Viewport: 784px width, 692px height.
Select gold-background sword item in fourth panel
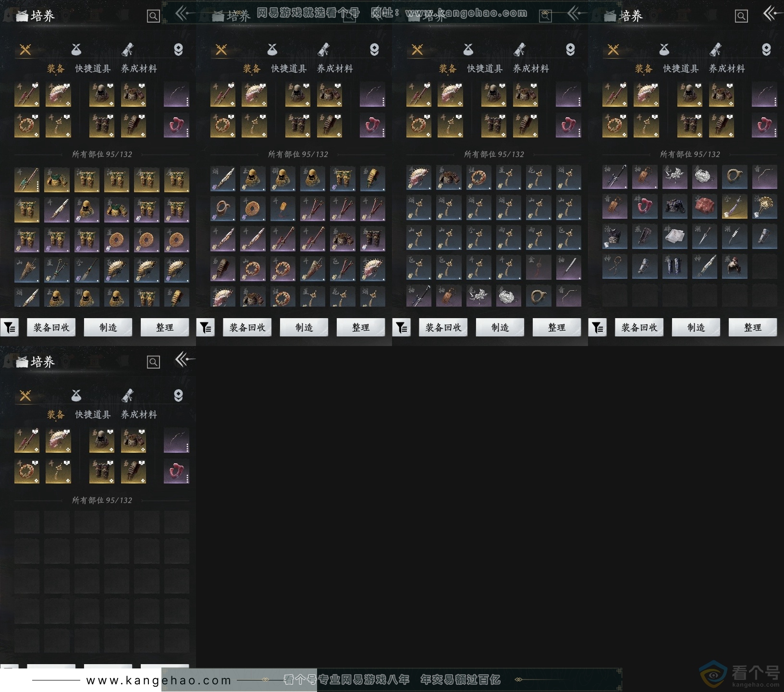(735, 206)
